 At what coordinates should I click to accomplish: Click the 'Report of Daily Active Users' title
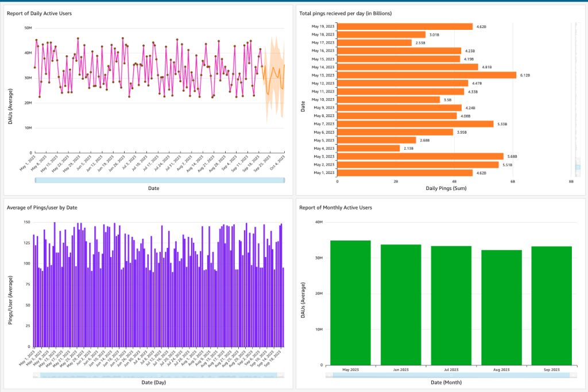pyautogui.click(x=39, y=14)
